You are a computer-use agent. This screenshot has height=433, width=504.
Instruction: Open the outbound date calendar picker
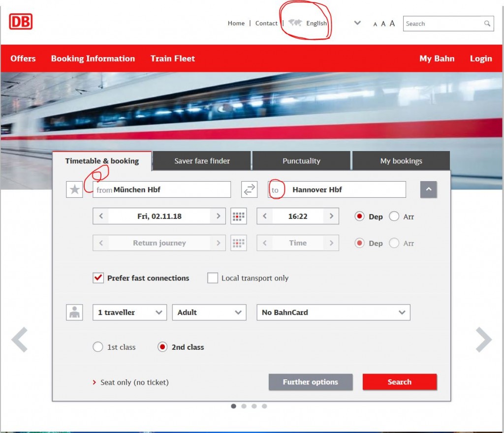tap(239, 216)
